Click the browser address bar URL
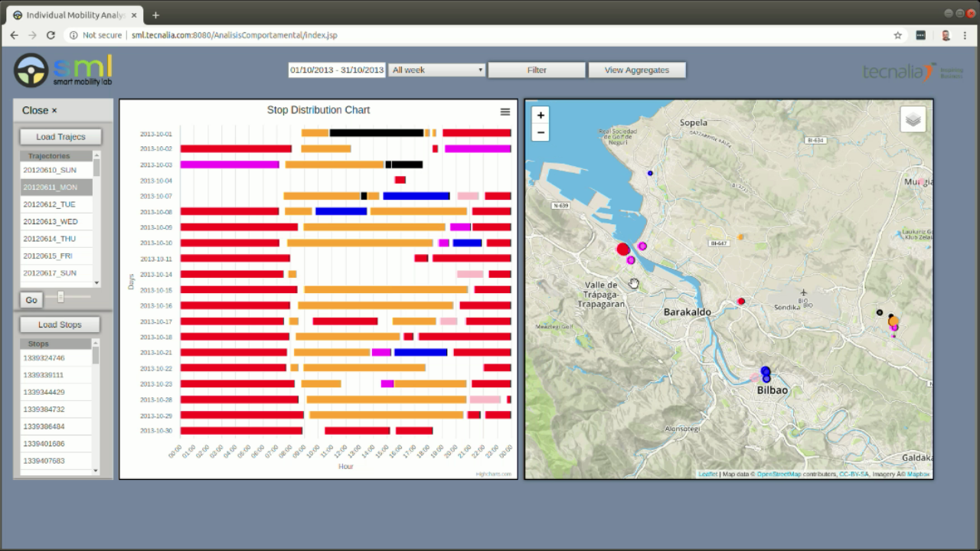Viewport: 980px width, 551px height. pos(234,35)
